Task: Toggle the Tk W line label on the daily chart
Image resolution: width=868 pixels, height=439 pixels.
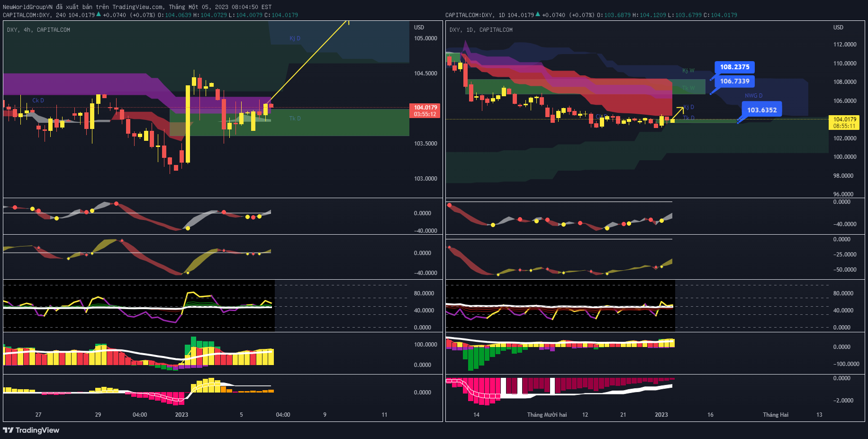Action: click(x=687, y=88)
